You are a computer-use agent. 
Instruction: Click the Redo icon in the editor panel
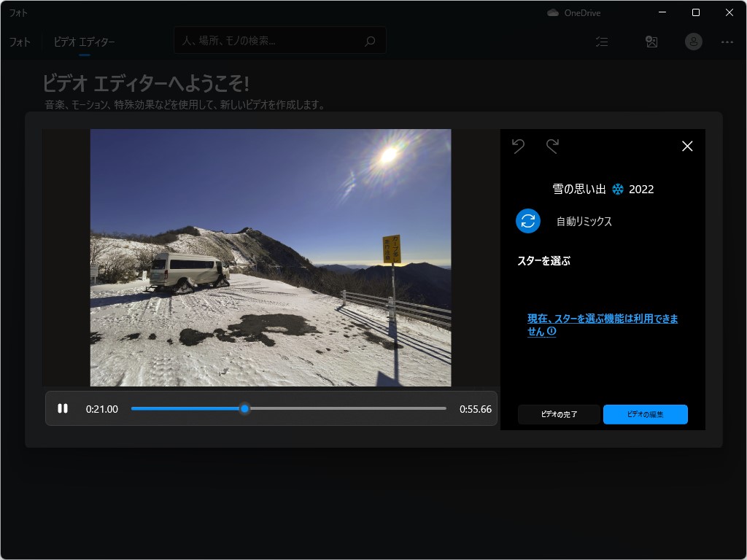553,146
